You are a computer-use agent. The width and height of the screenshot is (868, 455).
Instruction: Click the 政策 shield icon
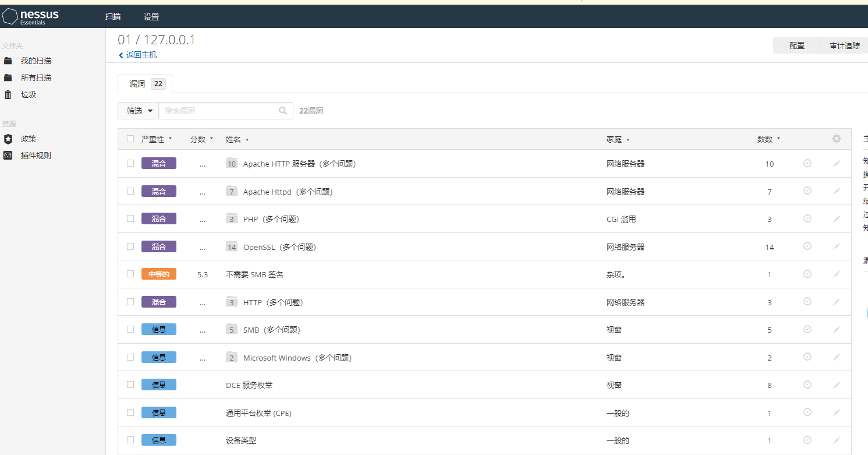click(8, 139)
